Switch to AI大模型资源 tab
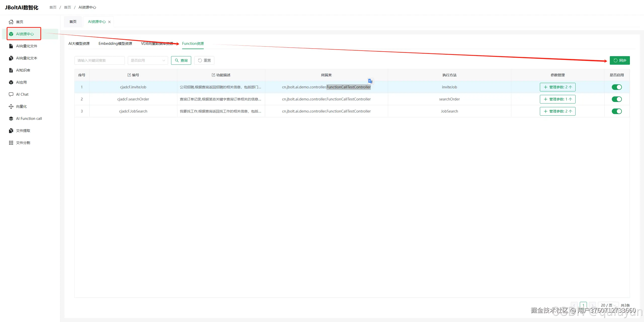This screenshot has height=322, width=644. 79,44
